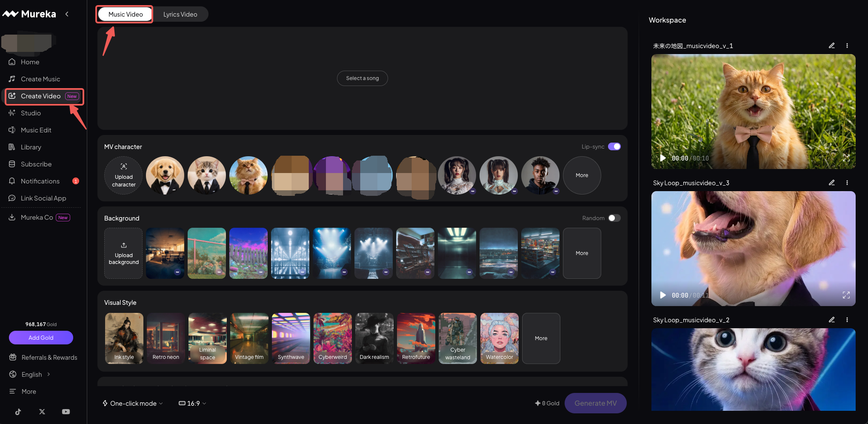The width and height of the screenshot is (868, 424).
Task: Show more backgrounds
Action: tap(582, 253)
